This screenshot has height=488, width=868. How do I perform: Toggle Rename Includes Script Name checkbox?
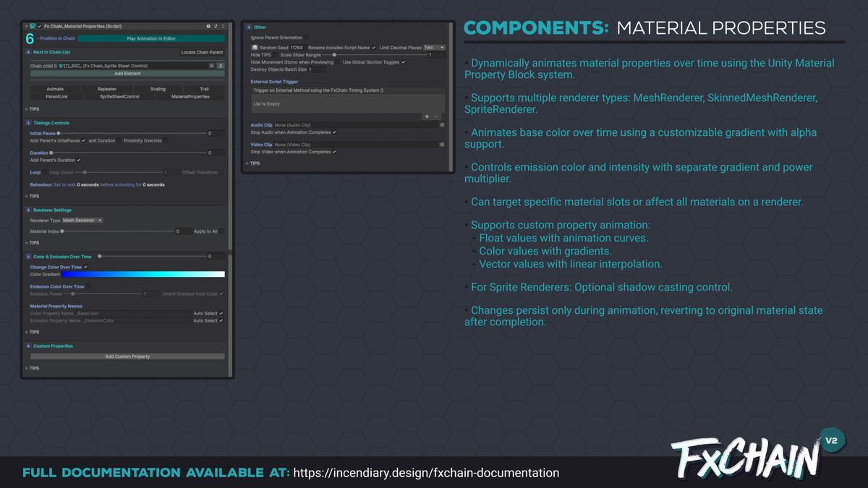[374, 48]
